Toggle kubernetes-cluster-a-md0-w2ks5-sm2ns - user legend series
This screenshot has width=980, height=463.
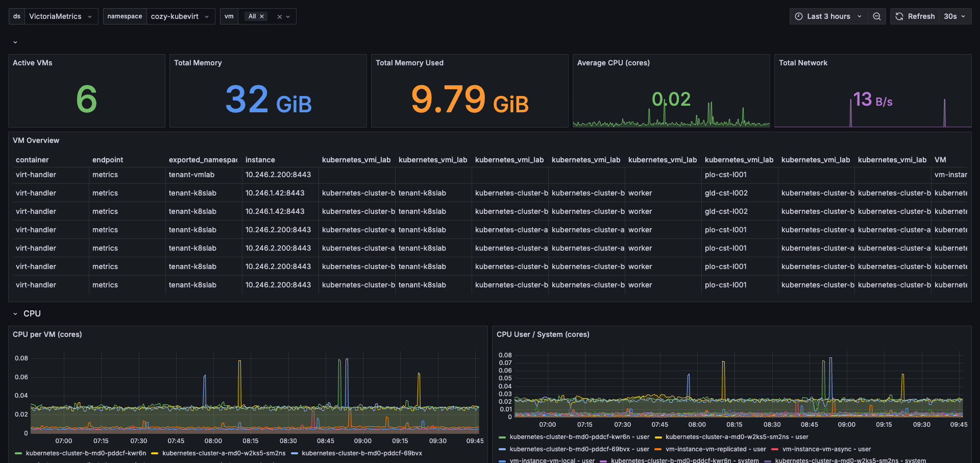pyautogui.click(x=737, y=437)
